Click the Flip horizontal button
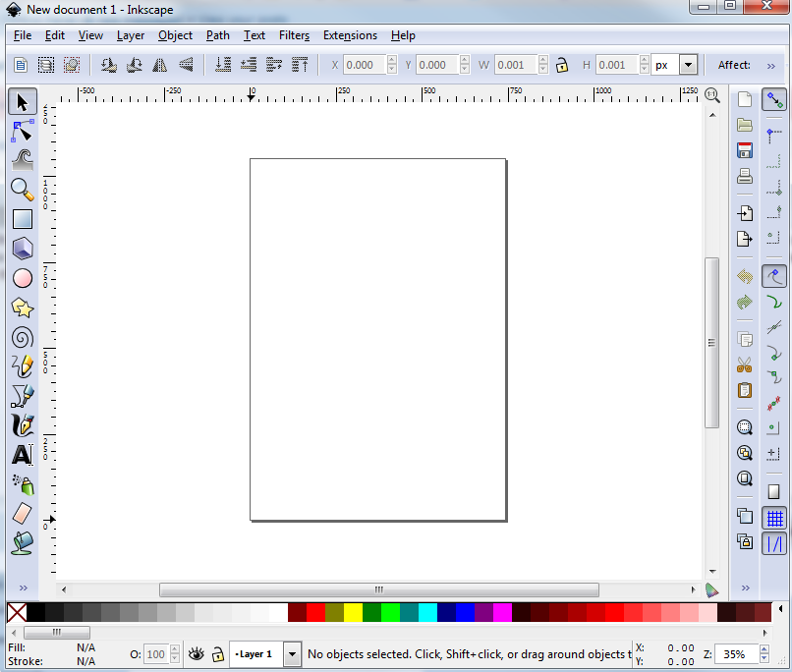This screenshot has height=672, width=792. pos(159,64)
